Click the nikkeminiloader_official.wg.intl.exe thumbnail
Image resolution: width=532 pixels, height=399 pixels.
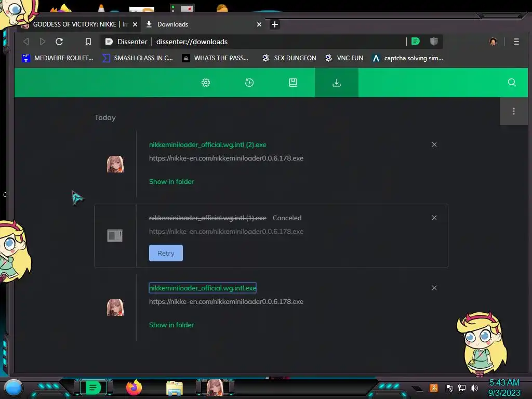115,308
